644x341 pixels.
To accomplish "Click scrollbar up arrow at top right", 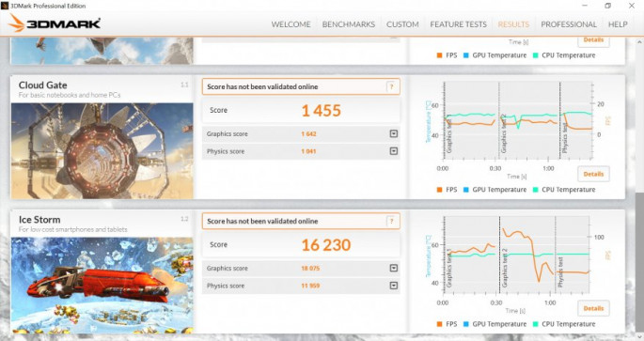I will [639, 42].
